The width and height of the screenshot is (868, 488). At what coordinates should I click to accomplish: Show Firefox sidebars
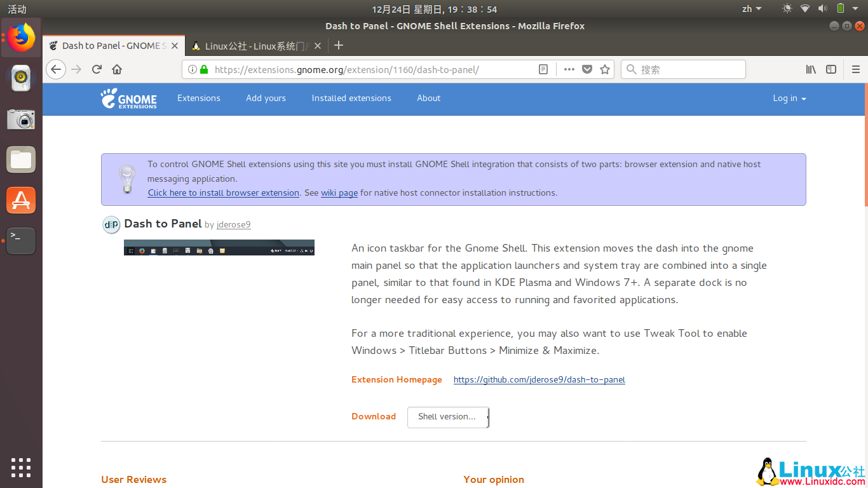[831, 69]
